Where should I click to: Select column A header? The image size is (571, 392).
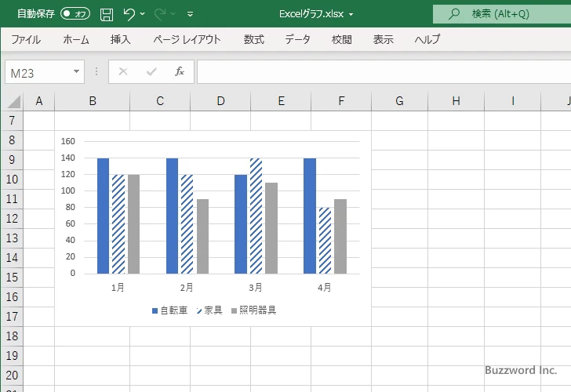pos(39,101)
